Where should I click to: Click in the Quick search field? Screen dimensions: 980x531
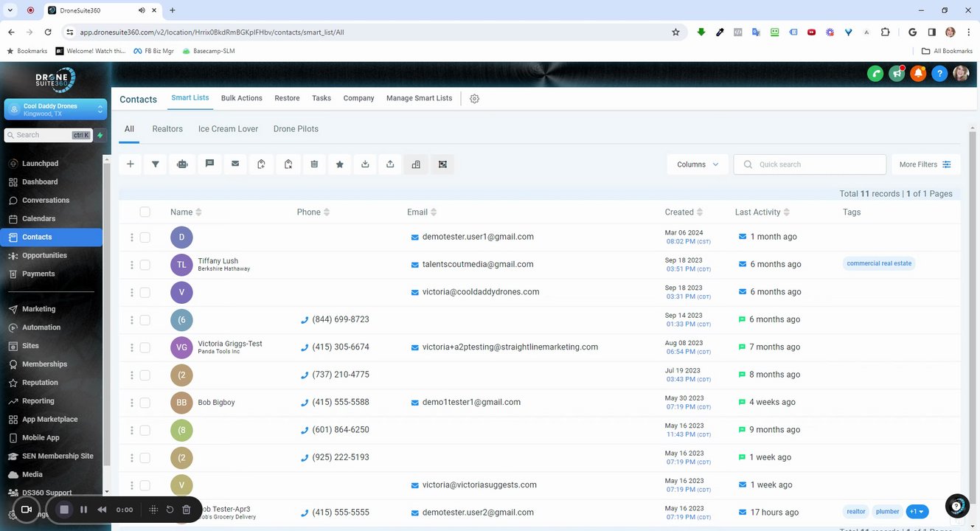(x=810, y=164)
